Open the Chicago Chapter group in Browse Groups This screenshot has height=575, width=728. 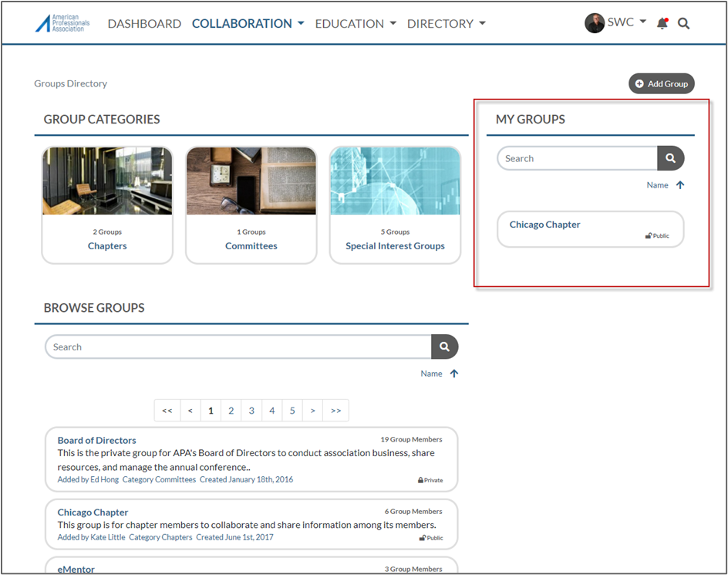coord(93,512)
